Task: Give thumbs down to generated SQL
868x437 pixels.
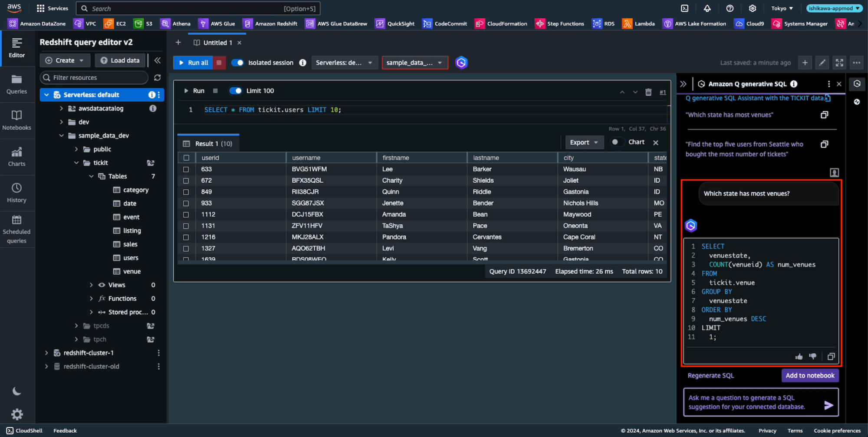Action: 813,356
